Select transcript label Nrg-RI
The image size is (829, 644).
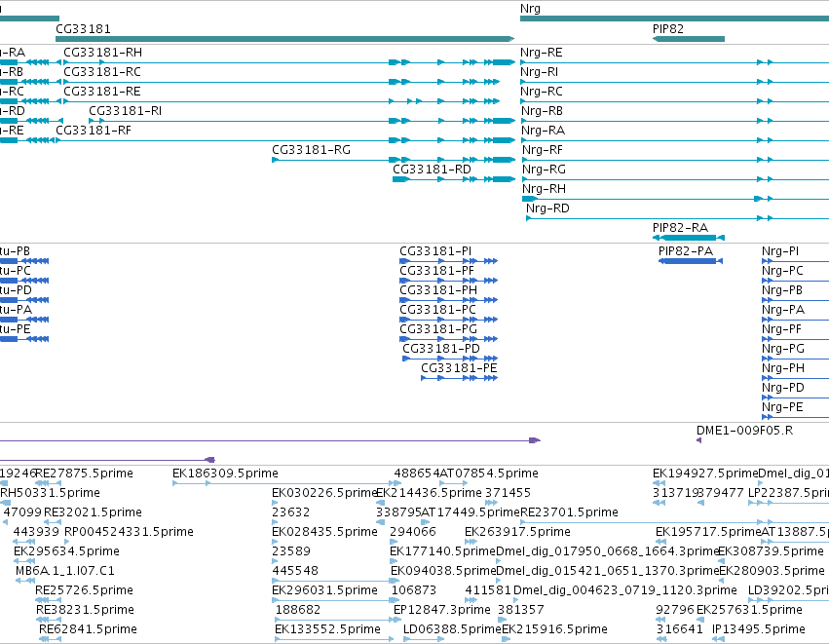tap(539, 72)
